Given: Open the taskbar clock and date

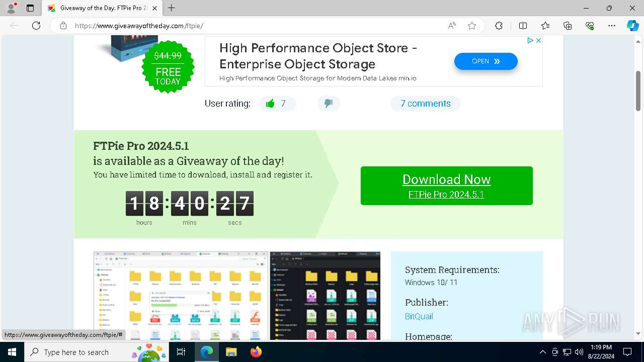Looking at the screenshot, I should click(x=601, y=352).
